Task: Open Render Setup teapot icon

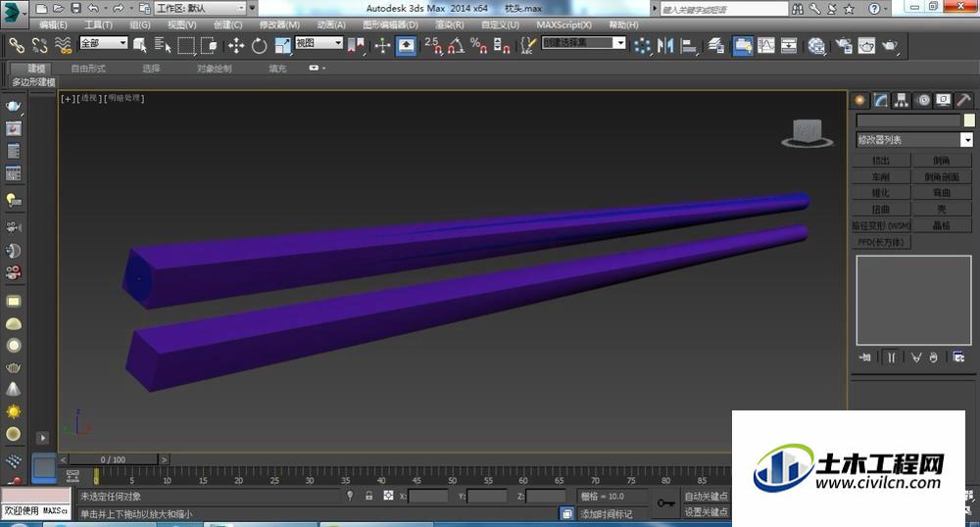Action: (x=844, y=45)
